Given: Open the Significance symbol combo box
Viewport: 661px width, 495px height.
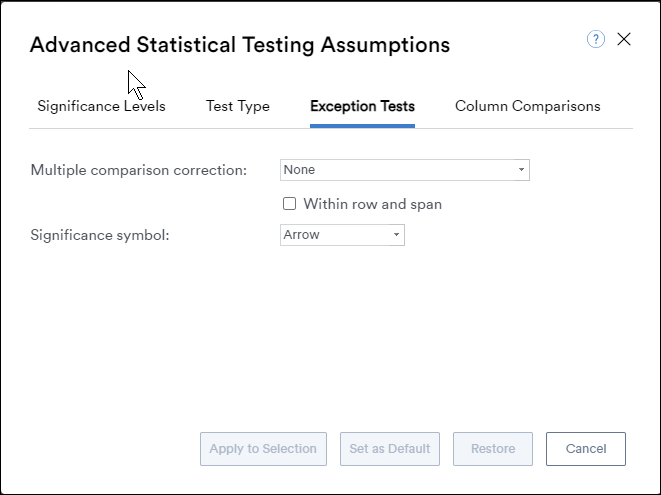Looking at the screenshot, I should point(342,235).
